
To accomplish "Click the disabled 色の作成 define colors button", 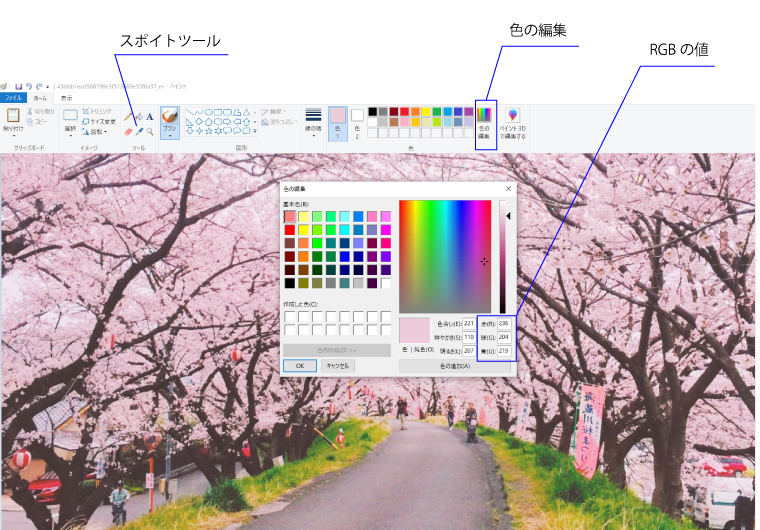I will pyautogui.click(x=337, y=350).
